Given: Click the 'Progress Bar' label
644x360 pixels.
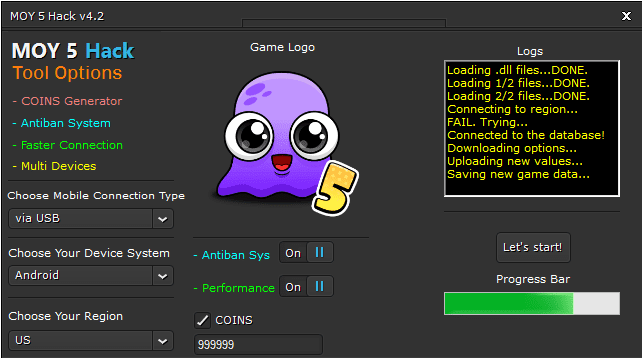Looking at the screenshot, I should pos(533,279).
